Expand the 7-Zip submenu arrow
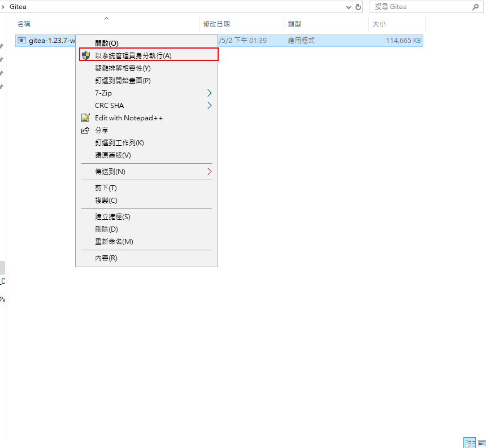This screenshot has height=448, width=486. [x=210, y=93]
